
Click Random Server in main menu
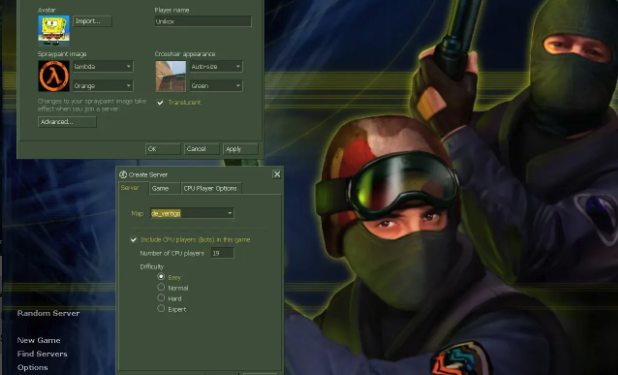click(48, 313)
